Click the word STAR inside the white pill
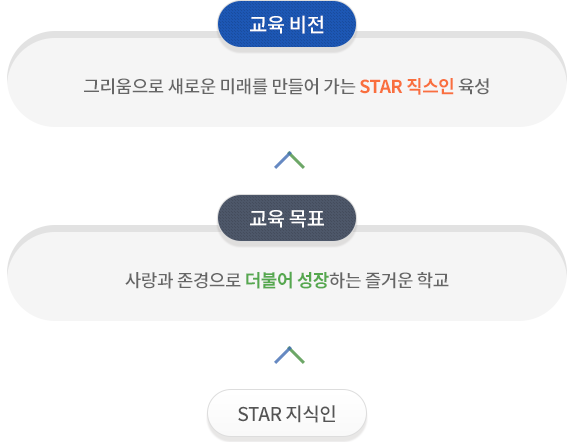572x442 pixels. coord(259,414)
